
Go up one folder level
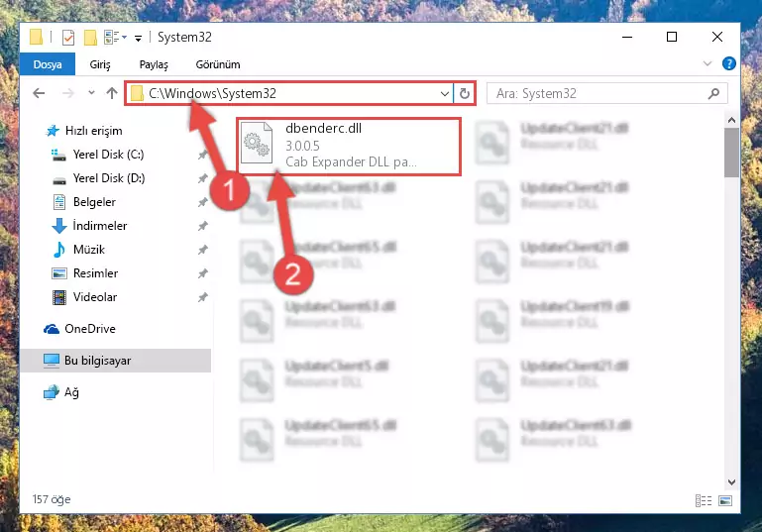coord(112,93)
